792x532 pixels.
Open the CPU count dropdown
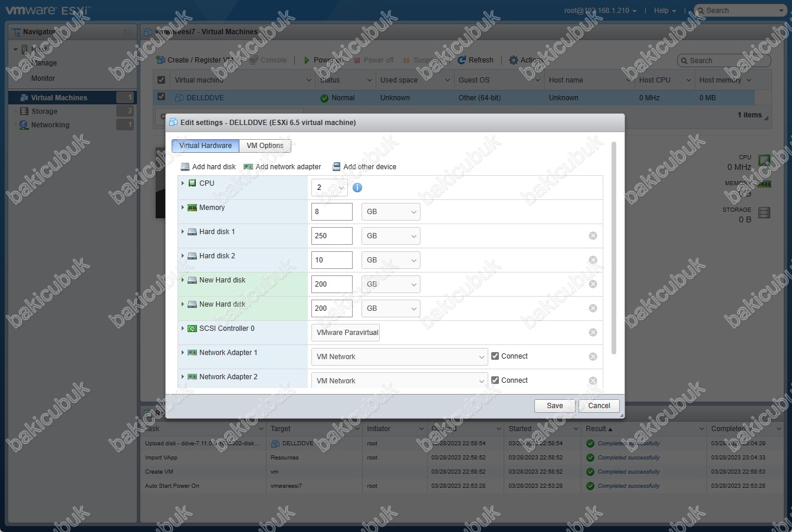coord(329,188)
